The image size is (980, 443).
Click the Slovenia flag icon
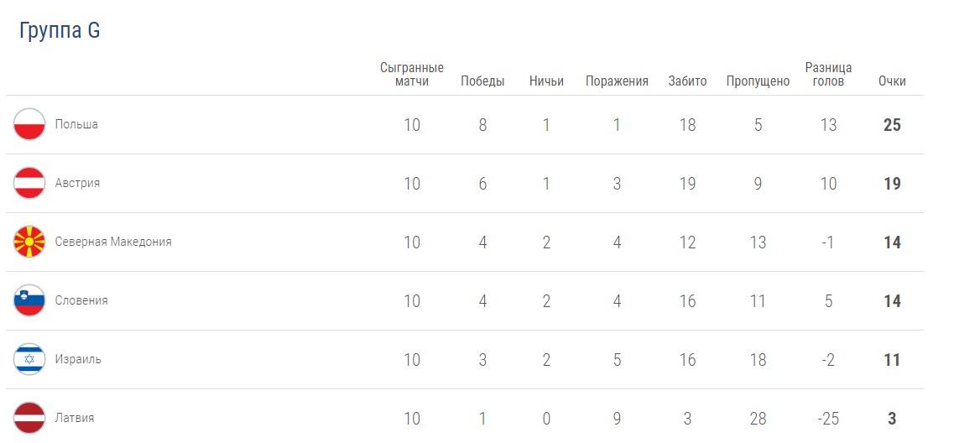pyautogui.click(x=29, y=300)
